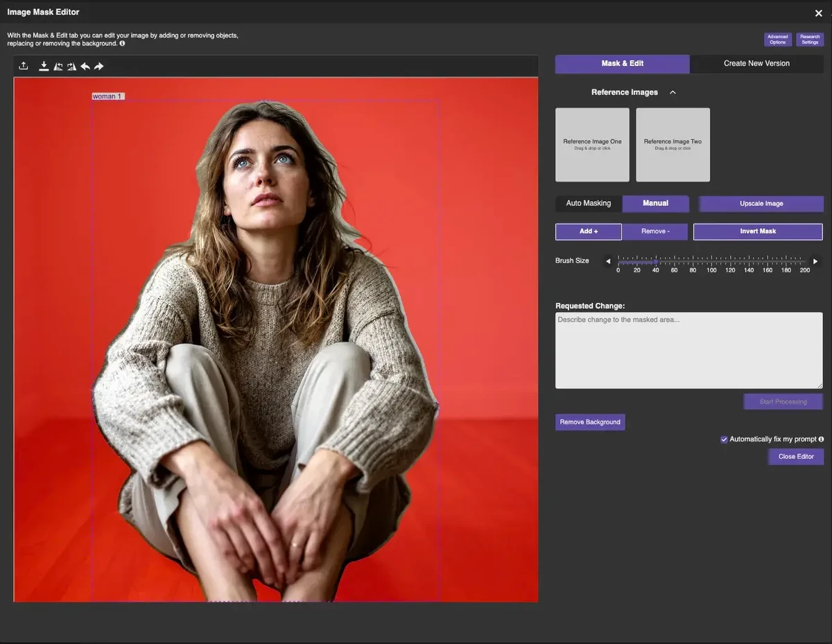
Task: Select the Remove - brush mode
Action: tap(655, 232)
